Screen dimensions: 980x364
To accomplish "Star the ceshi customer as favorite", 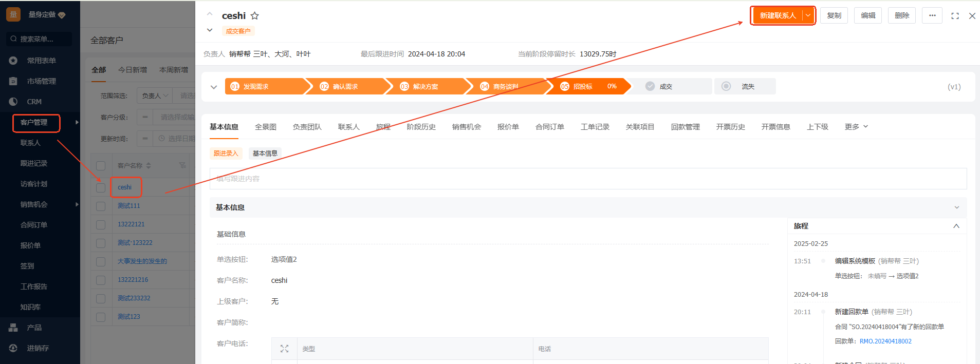I will (254, 16).
